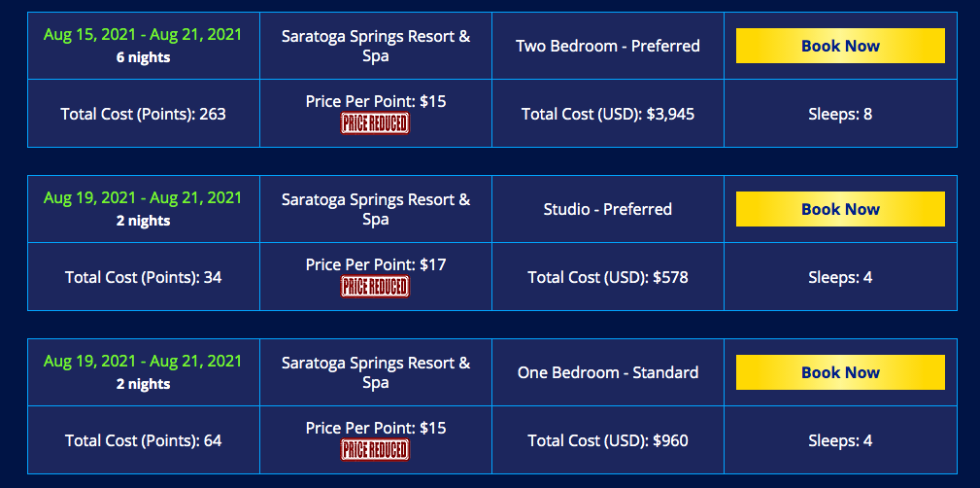Screen dimensions: 980x488
Task: Click the Two Bedroom - Preferred room type
Action: (608, 46)
